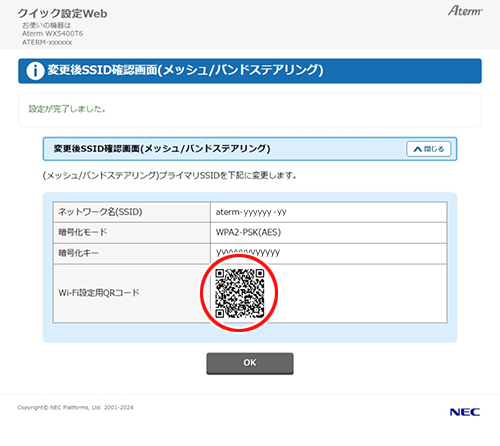Click the OK button

(250, 363)
